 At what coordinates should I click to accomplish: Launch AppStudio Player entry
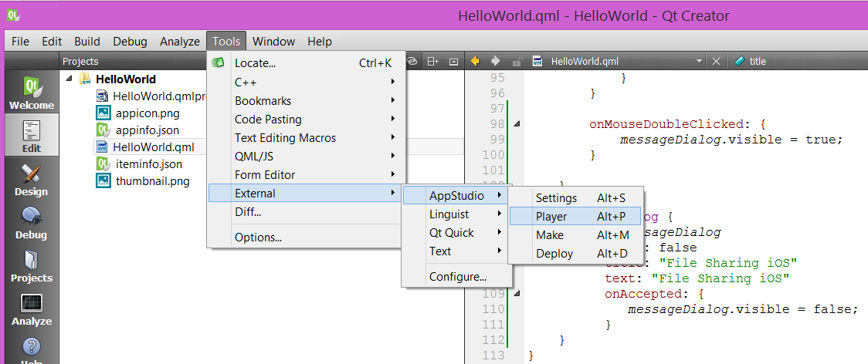click(576, 216)
